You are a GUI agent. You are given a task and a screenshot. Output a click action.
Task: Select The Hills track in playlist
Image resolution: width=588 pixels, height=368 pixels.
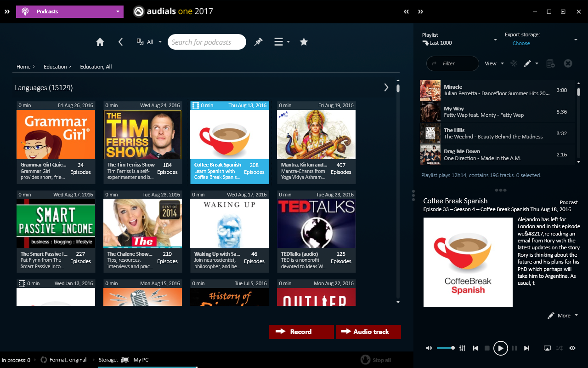(x=497, y=133)
